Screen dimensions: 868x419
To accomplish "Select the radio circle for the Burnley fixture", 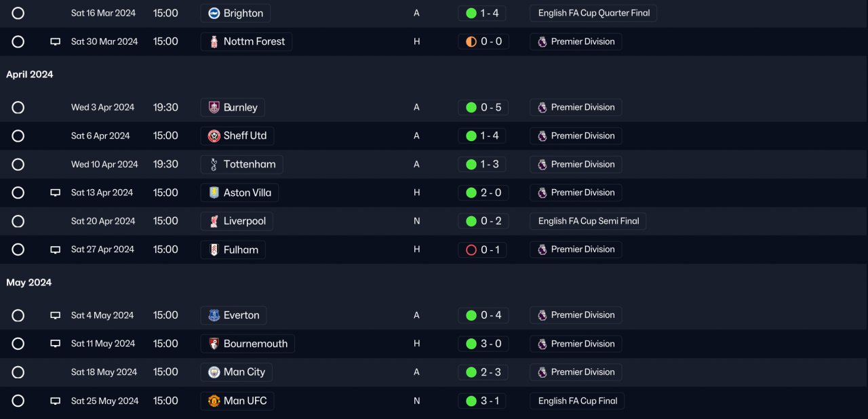I will pos(18,107).
